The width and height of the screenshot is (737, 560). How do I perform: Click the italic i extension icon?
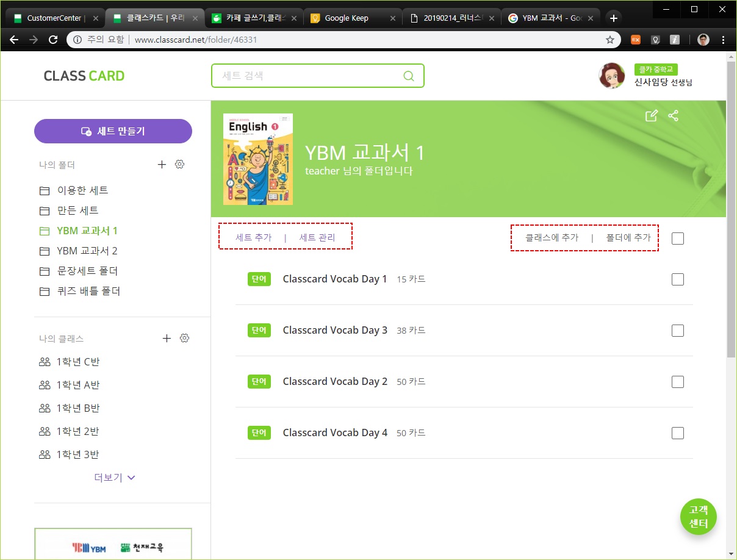click(x=675, y=40)
